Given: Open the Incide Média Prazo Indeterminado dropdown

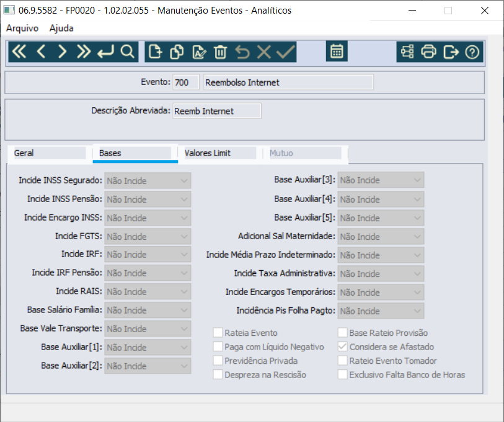Looking at the screenshot, I should (381, 255).
